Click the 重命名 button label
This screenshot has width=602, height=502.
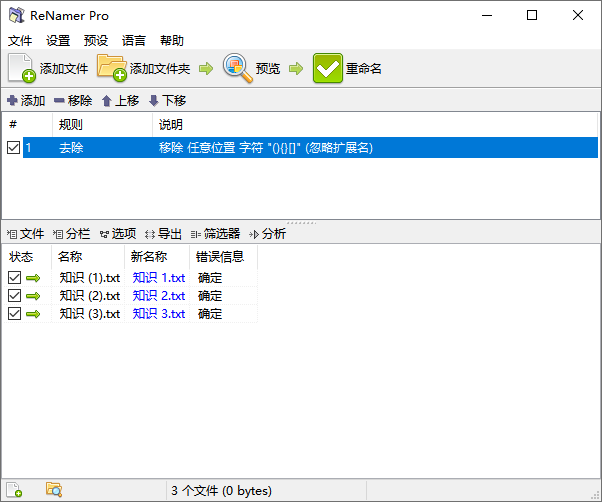click(x=364, y=69)
